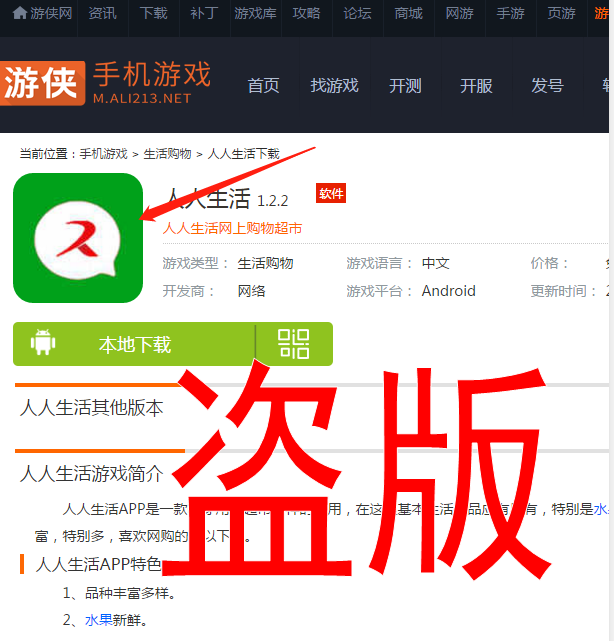The image size is (614, 641).
Task: Open the 发号 navigation tab
Action: pyautogui.click(x=547, y=86)
